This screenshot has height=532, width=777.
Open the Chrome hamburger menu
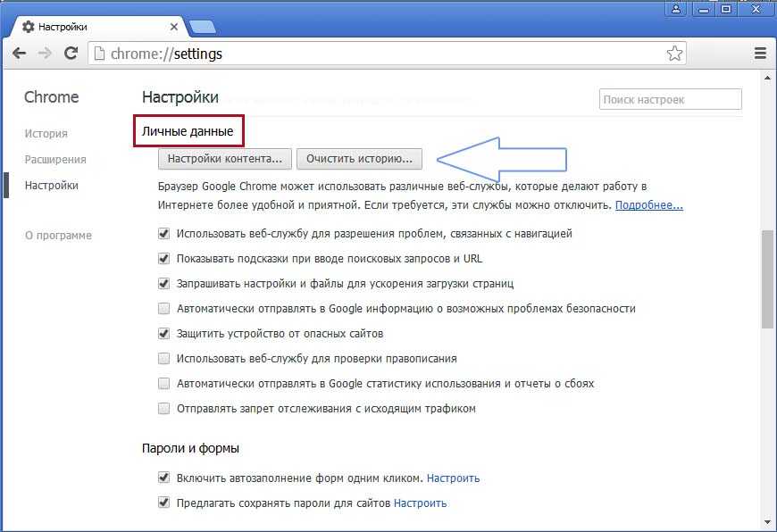pyautogui.click(x=760, y=53)
